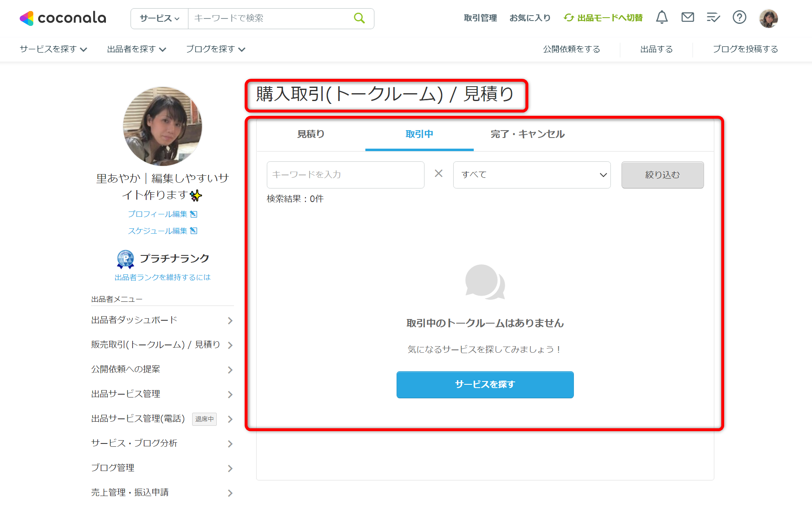Image resolution: width=812 pixels, height=510 pixels.
Task: Switch to seller mode via 出品モードへ切替
Action: 603,18
